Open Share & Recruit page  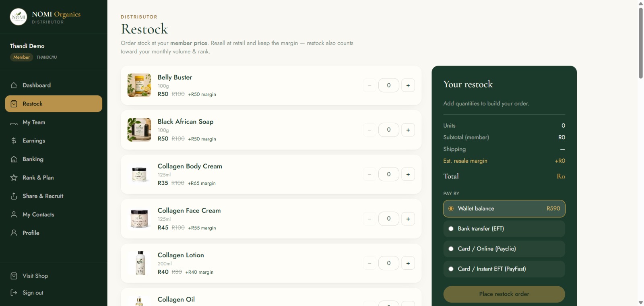coord(54,196)
